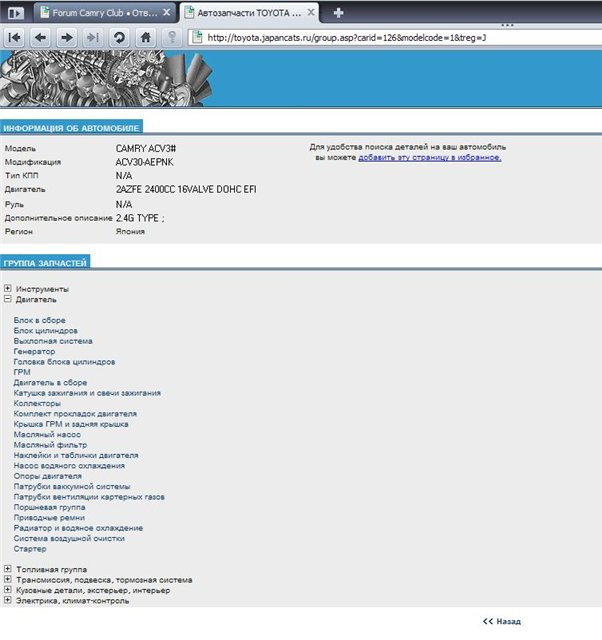The height and width of the screenshot is (640, 602).
Task: Expand Электрика, климат-контроль section
Action: pos(8,600)
